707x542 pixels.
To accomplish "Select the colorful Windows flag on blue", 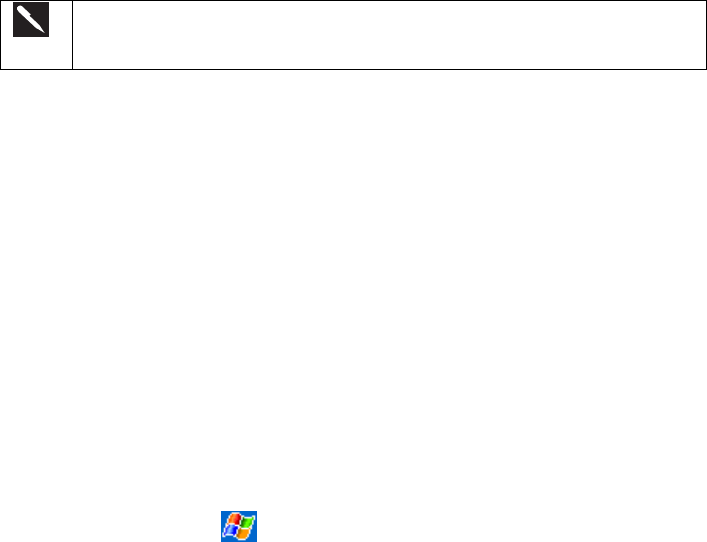I will (239, 526).
